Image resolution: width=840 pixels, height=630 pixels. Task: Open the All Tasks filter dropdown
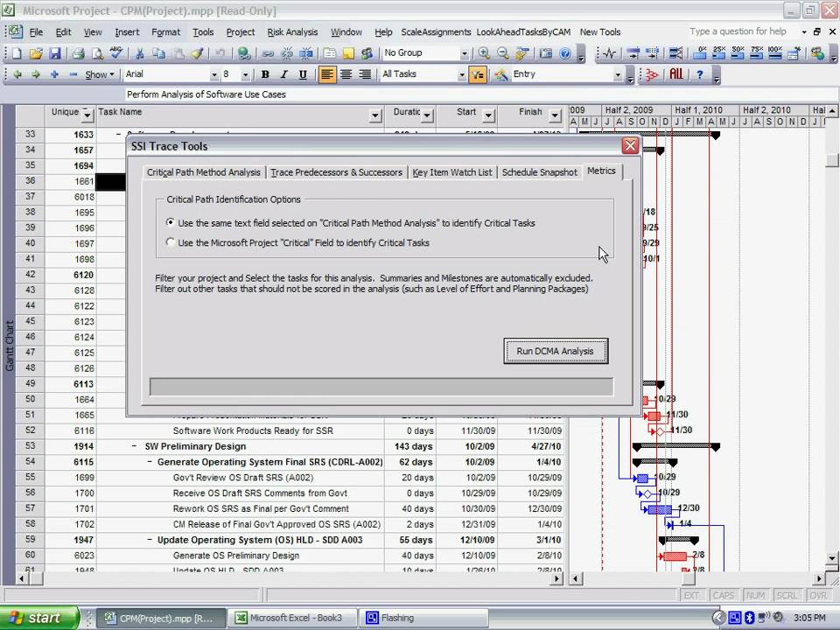tap(461, 74)
